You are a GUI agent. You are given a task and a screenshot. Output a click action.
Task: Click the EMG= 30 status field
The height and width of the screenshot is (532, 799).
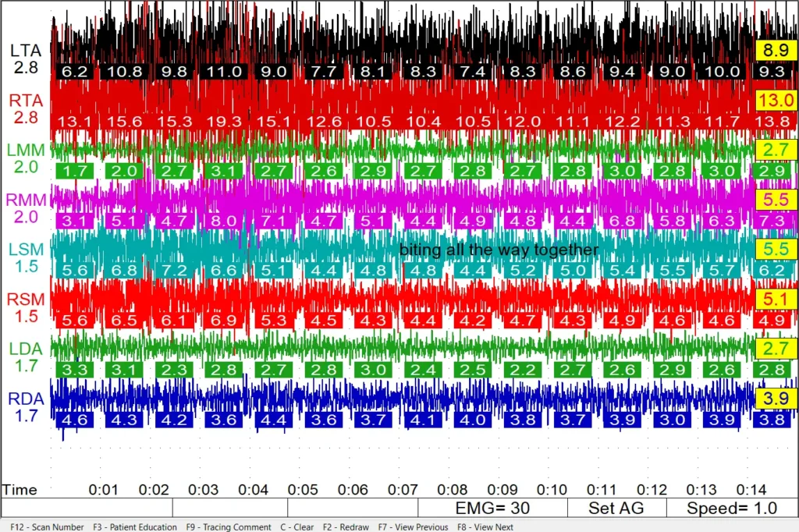[x=492, y=508]
